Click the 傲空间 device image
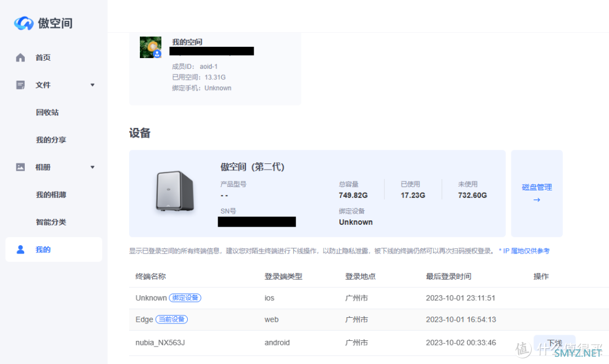 pyautogui.click(x=175, y=192)
